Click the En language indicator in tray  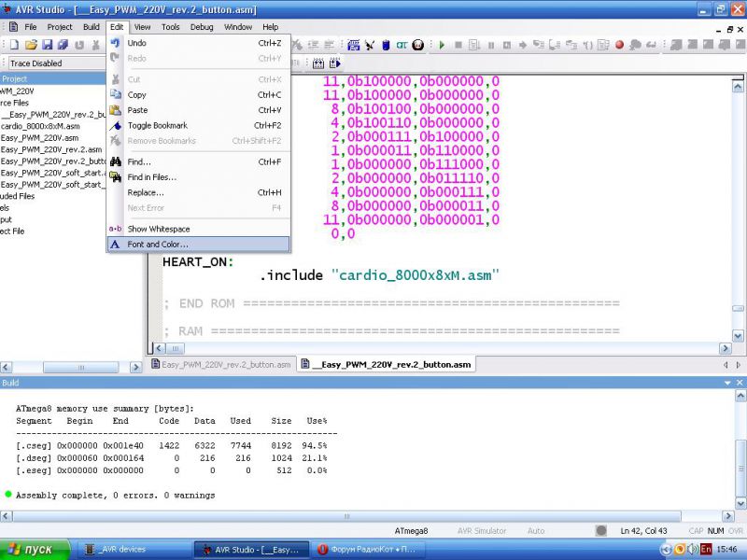pyautogui.click(x=706, y=550)
